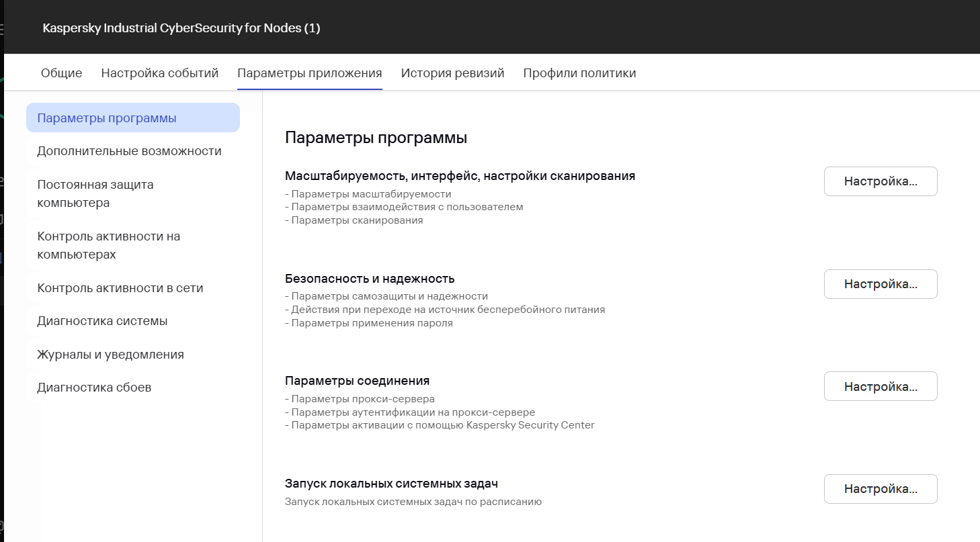Select Параметры программы in the sidebar
This screenshot has height=542, width=980.
[x=133, y=118]
